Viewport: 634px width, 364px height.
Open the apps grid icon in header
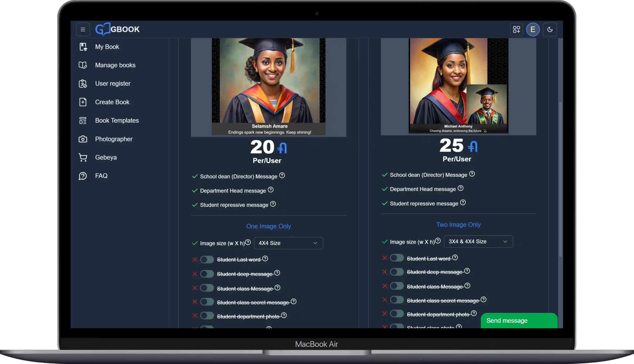(516, 30)
